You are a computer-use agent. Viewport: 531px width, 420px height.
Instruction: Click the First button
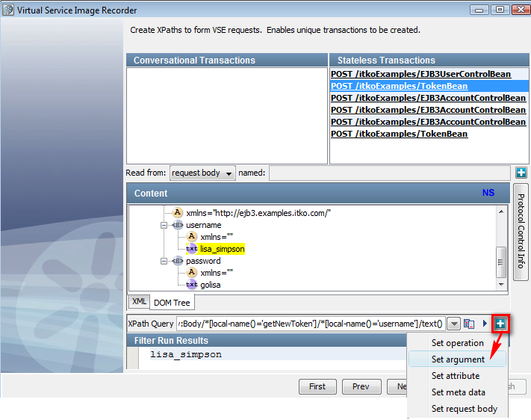317,386
